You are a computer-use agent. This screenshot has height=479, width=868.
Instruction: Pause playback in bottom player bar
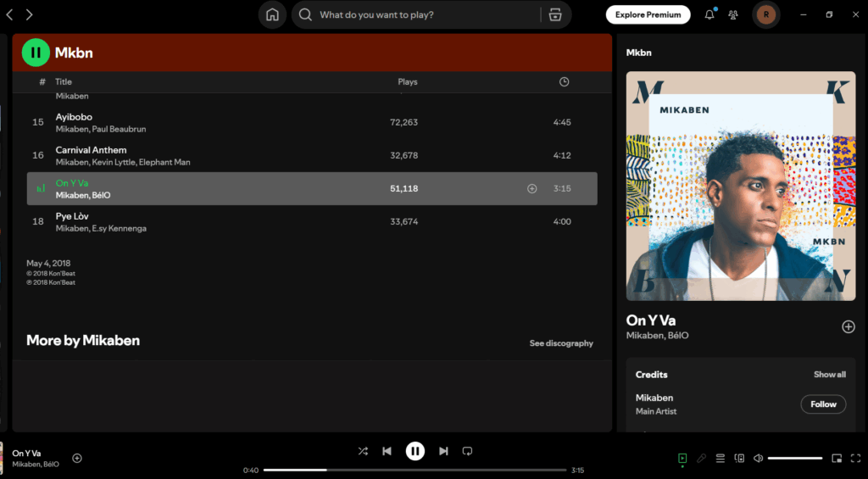415,451
